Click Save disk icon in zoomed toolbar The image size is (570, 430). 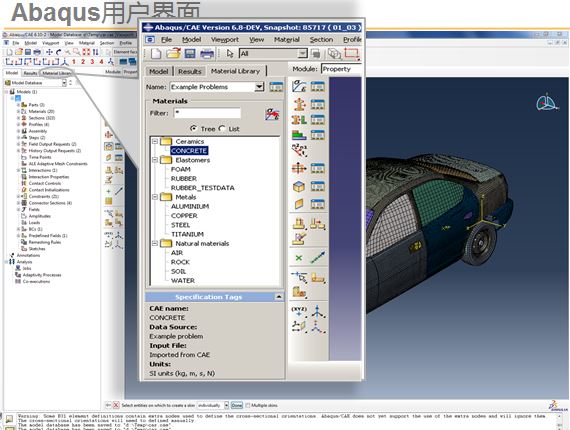190,54
